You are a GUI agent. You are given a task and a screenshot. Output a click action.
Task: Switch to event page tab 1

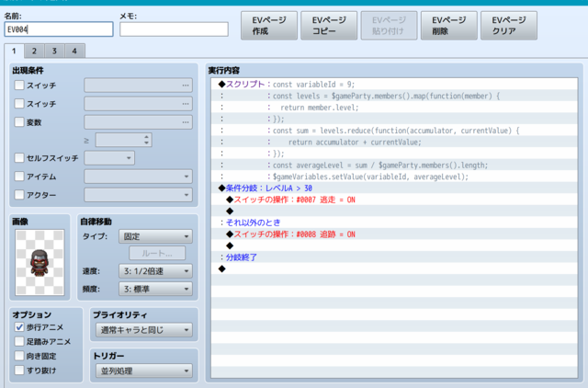point(14,51)
